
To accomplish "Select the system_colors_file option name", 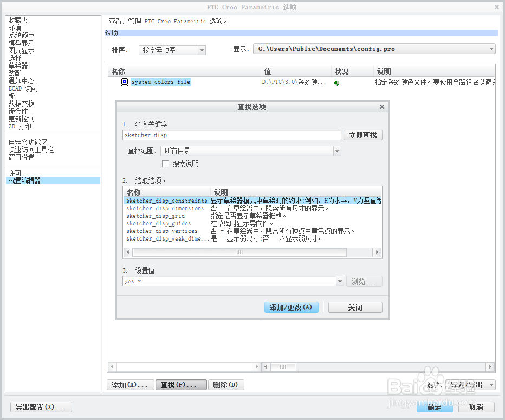I will coord(161,82).
